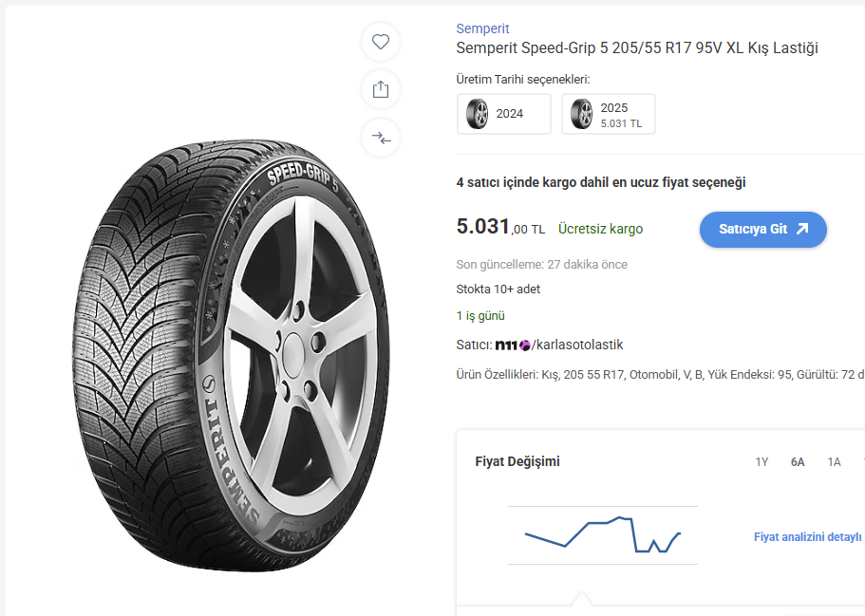
Task: Switch price chart to 1Y range
Action: tap(762, 462)
